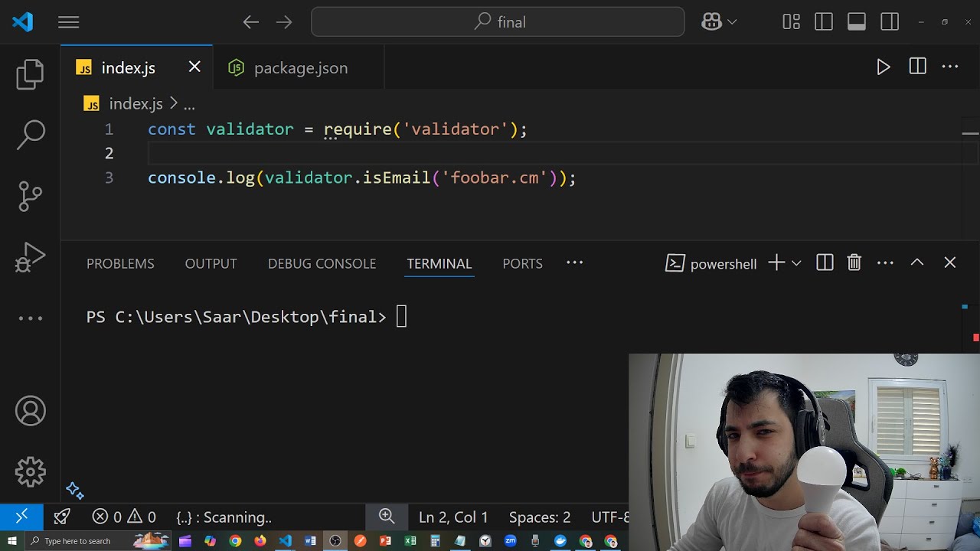Open the Run and Debug view

tap(31, 257)
